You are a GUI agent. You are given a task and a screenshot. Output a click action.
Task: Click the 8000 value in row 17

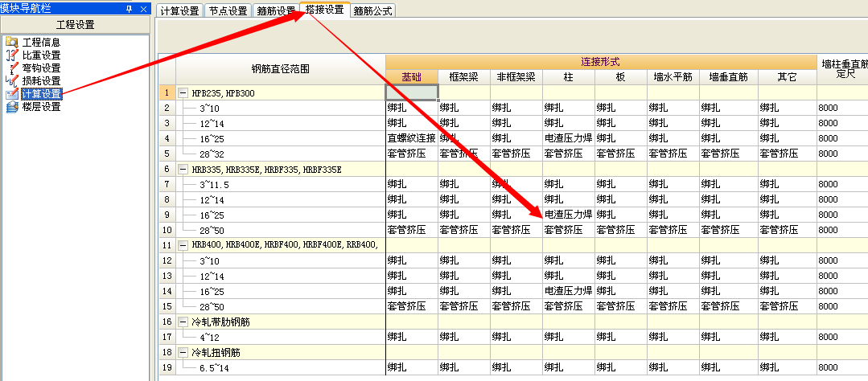842,337
